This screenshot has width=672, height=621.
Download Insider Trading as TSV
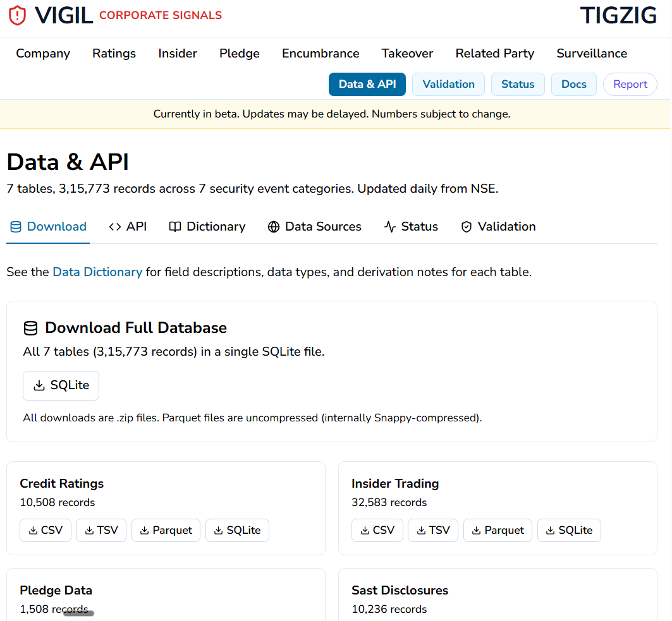[x=433, y=530]
